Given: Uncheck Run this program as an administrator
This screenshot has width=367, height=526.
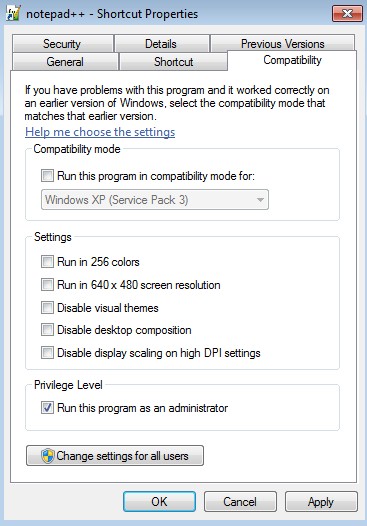Looking at the screenshot, I should (x=47, y=408).
